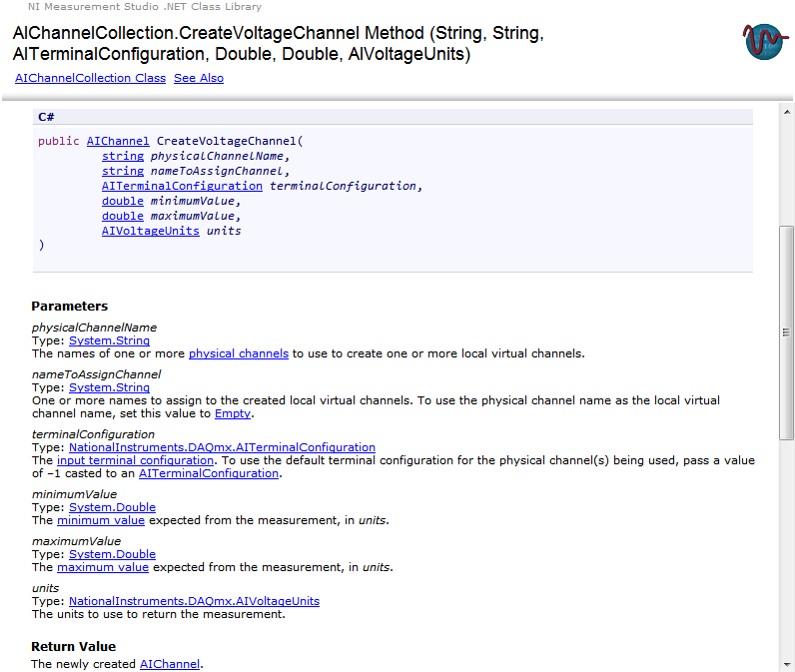Open the AIChannel return type link in code
Image resolution: width=795 pixels, height=672 pixels.
pyautogui.click(x=118, y=141)
